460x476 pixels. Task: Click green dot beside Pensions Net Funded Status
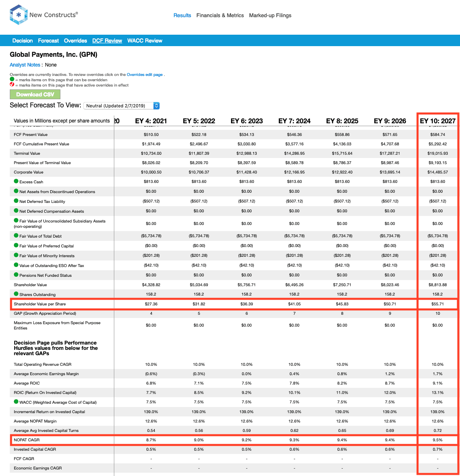click(x=16, y=275)
